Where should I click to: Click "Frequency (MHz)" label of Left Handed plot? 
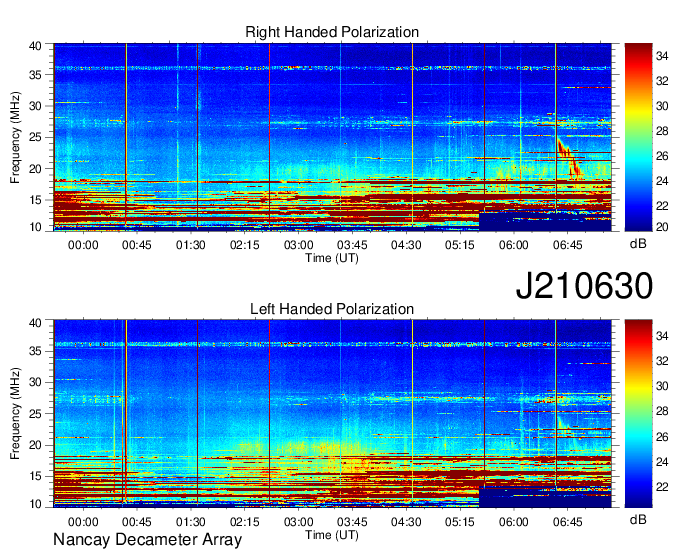[16, 414]
